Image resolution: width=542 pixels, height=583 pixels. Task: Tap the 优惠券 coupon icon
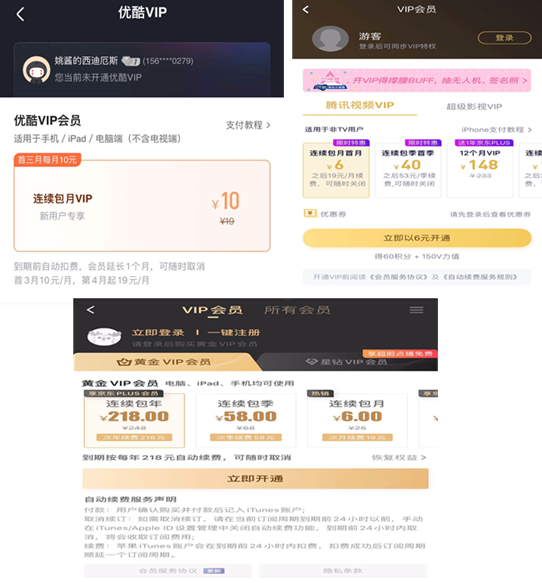click(x=310, y=213)
